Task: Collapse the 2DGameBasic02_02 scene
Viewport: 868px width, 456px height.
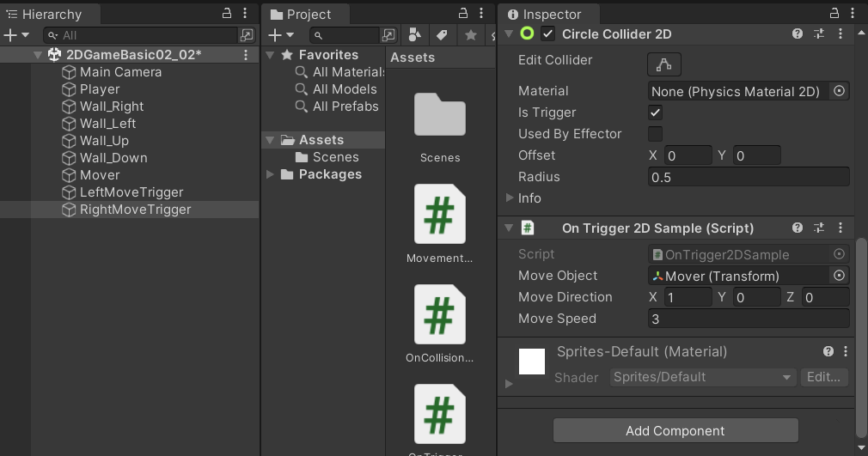Action: [x=38, y=55]
